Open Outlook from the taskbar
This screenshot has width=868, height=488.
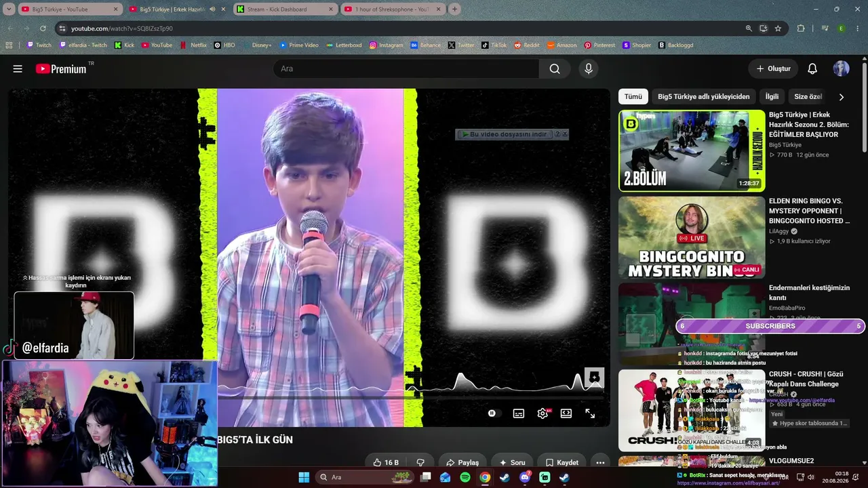click(x=445, y=477)
